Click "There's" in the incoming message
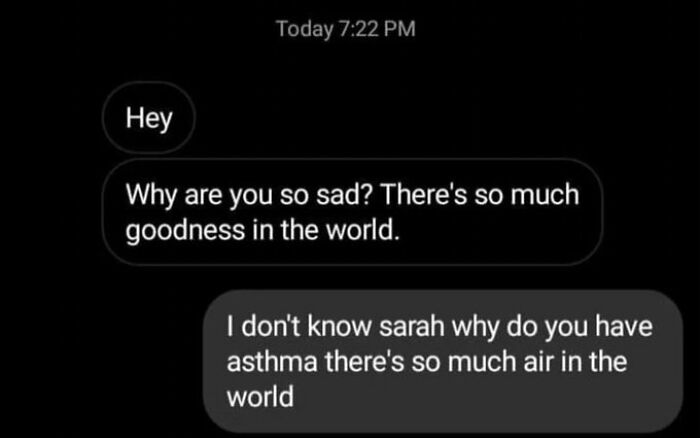Image resolution: width=700 pixels, height=438 pixels. (423, 195)
